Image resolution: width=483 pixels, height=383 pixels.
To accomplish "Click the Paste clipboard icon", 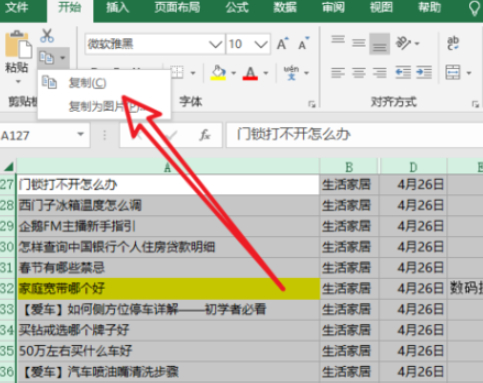I will 18,45.
